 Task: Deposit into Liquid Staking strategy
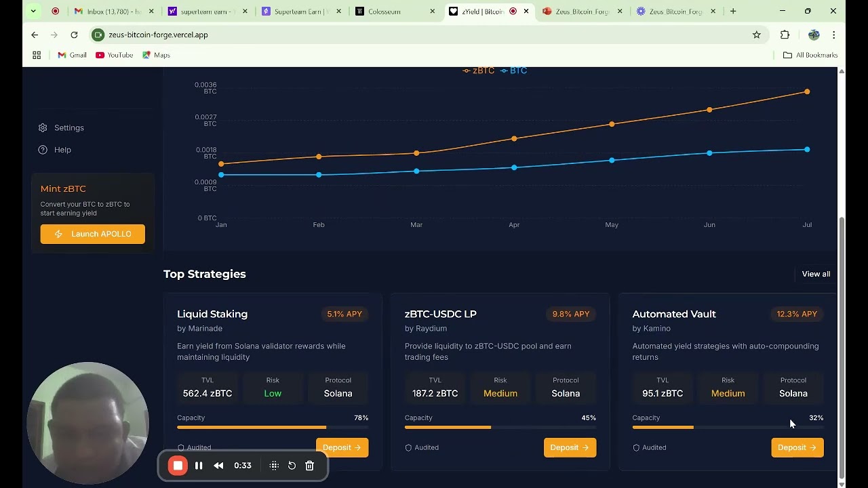342,447
